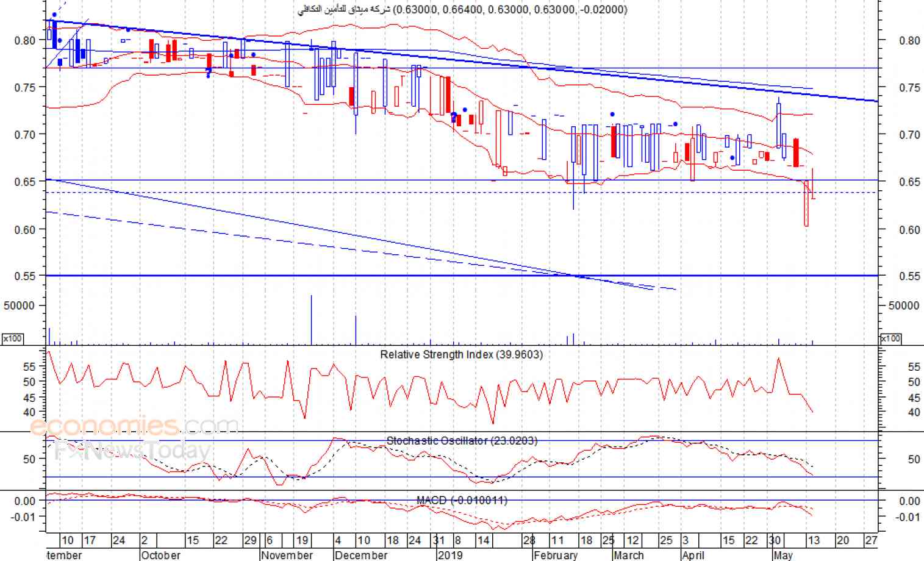The width and height of the screenshot is (924, 561).
Task: Click the 0.70 price on right axis
Action: click(909, 134)
